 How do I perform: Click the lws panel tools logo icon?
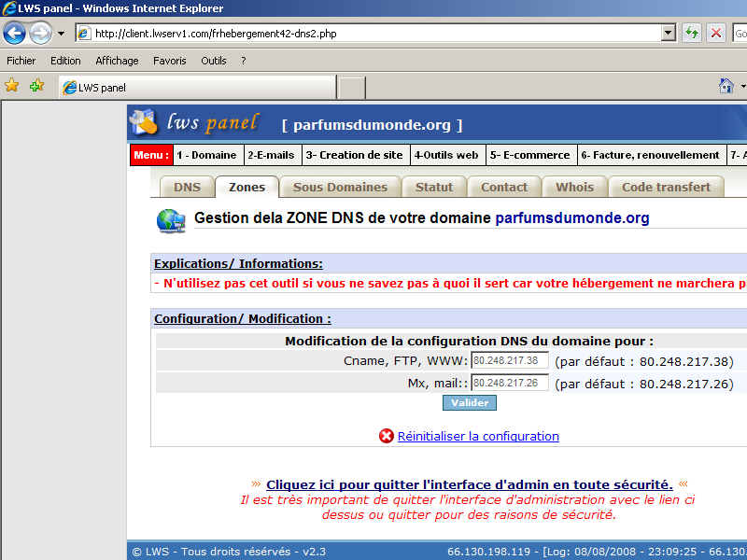click(x=144, y=123)
